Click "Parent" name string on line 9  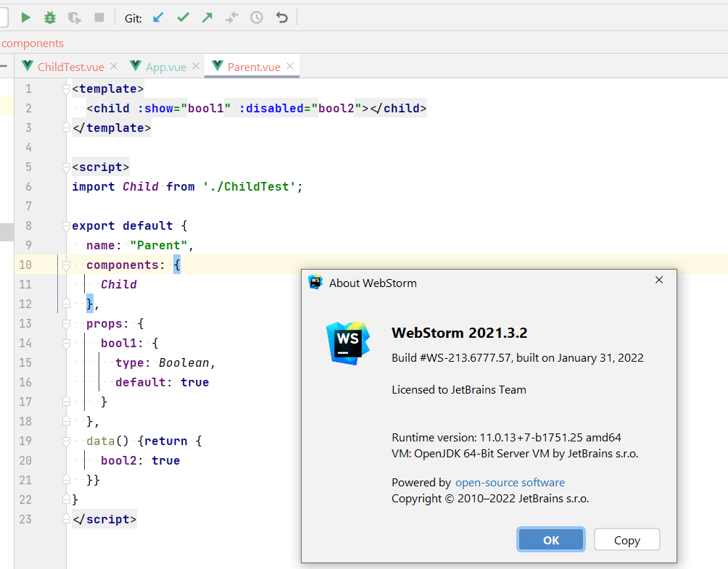[158, 246]
